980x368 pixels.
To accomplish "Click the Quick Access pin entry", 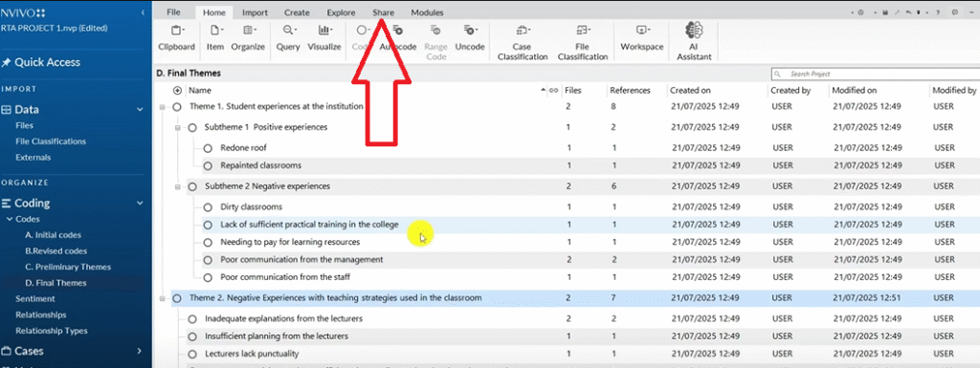I will pyautogui.click(x=41, y=62).
